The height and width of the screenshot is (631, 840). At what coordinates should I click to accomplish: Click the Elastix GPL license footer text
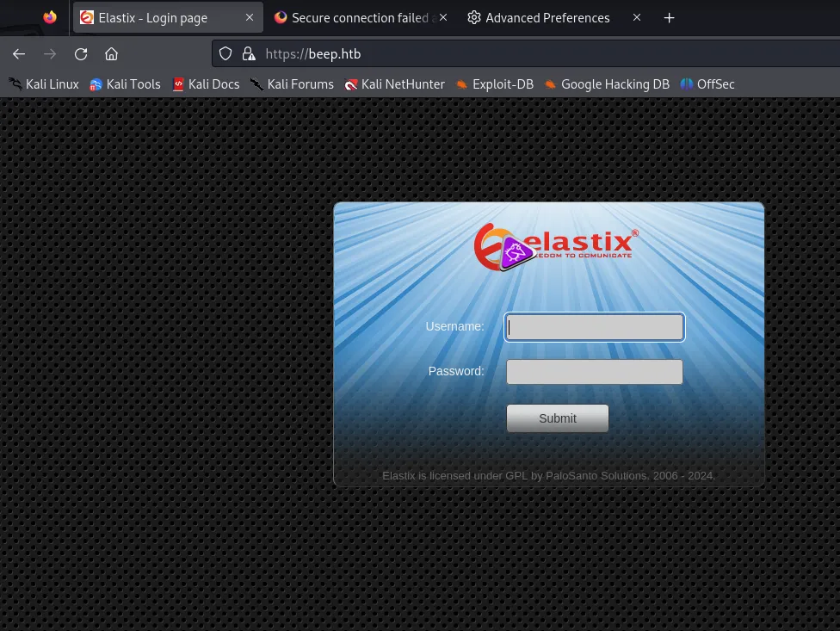click(x=548, y=476)
